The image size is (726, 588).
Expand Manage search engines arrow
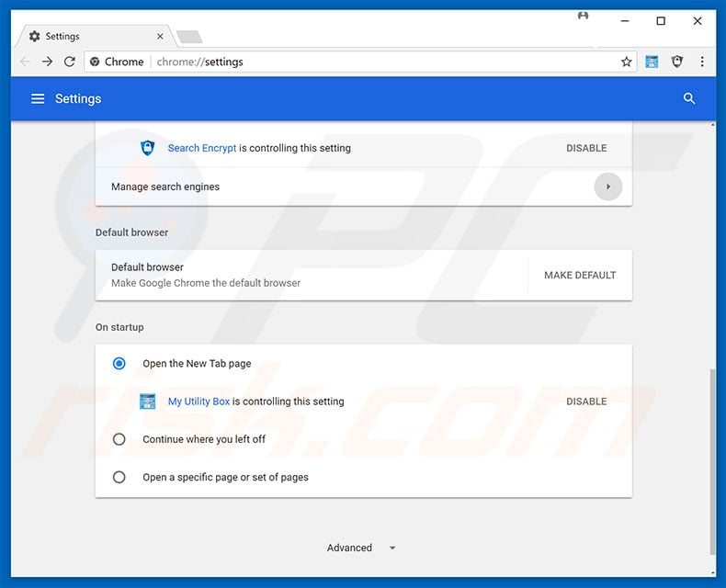click(x=608, y=187)
